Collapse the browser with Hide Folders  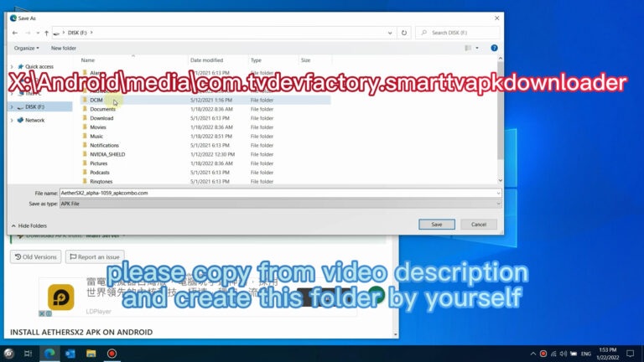coord(29,225)
